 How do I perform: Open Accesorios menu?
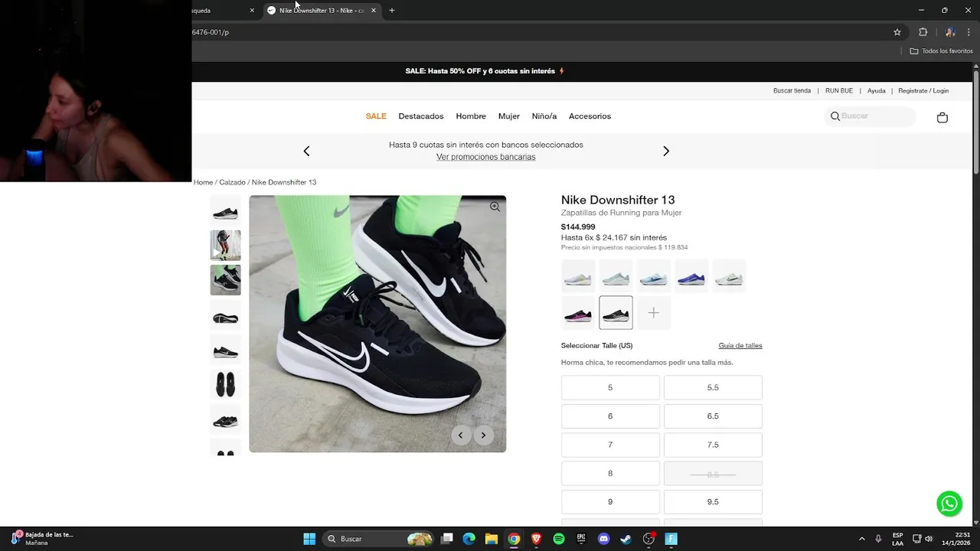(x=590, y=116)
